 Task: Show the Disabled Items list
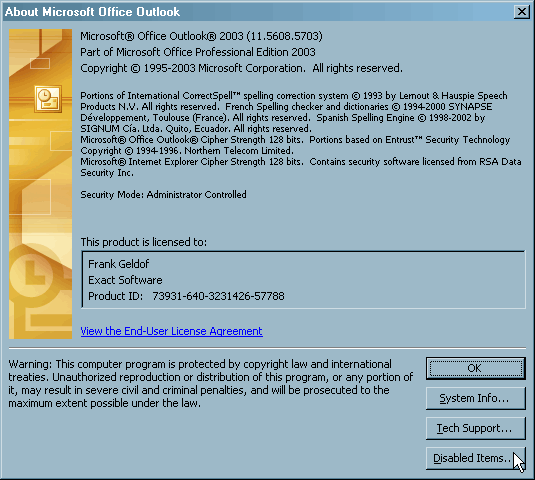[475, 458]
